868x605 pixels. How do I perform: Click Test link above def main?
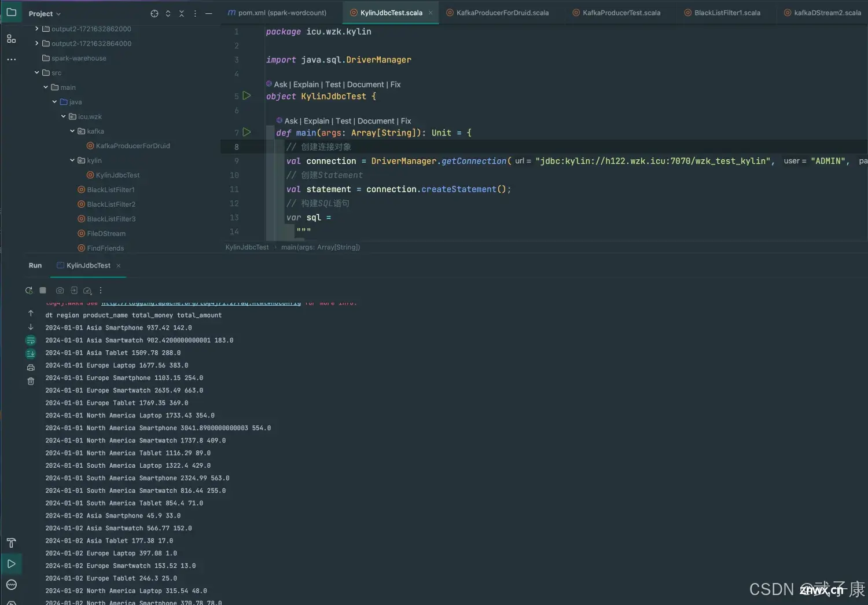344,121
